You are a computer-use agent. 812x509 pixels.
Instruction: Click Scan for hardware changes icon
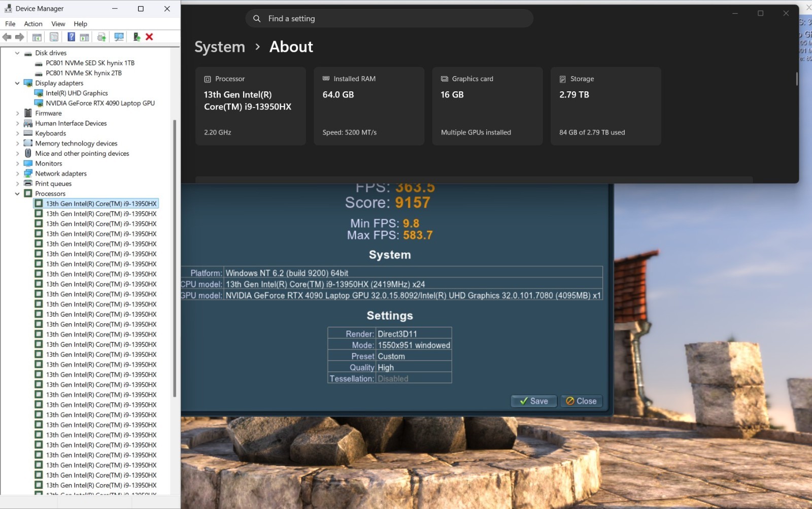pos(119,37)
